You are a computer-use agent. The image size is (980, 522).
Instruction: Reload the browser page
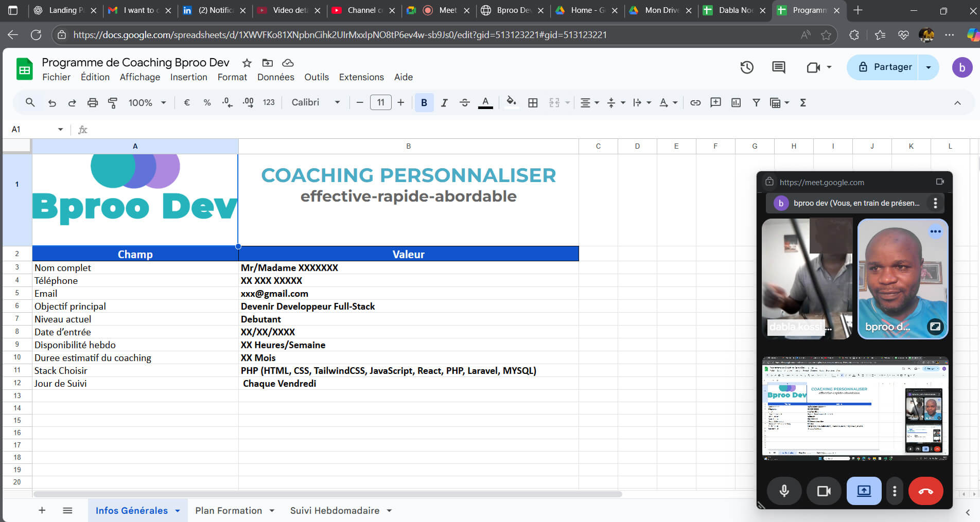click(36, 35)
